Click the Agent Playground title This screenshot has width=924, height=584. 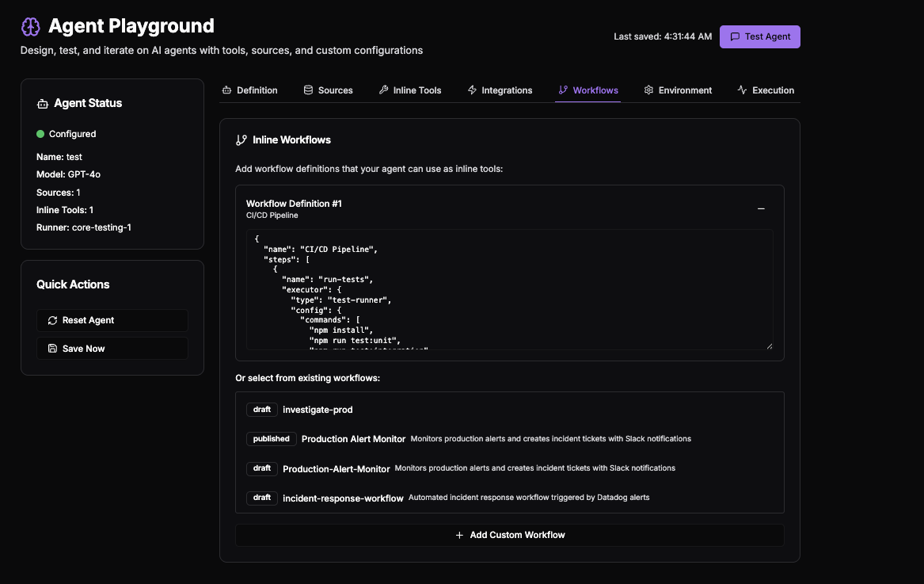pyautogui.click(x=131, y=26)
